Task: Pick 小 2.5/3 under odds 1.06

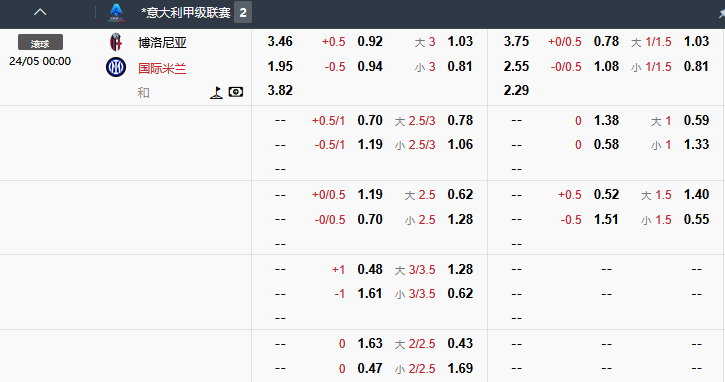Action: [460, 144]
